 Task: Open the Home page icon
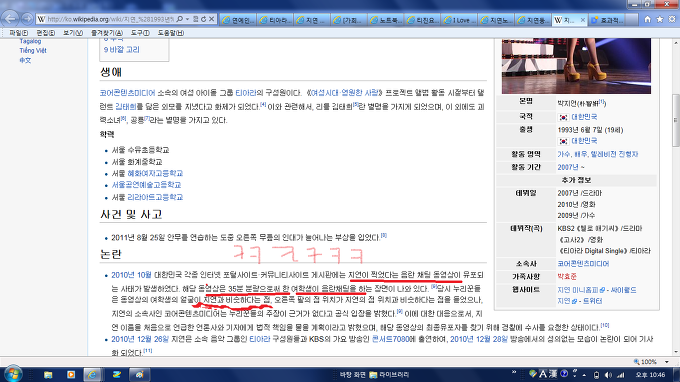click(647, 20)
